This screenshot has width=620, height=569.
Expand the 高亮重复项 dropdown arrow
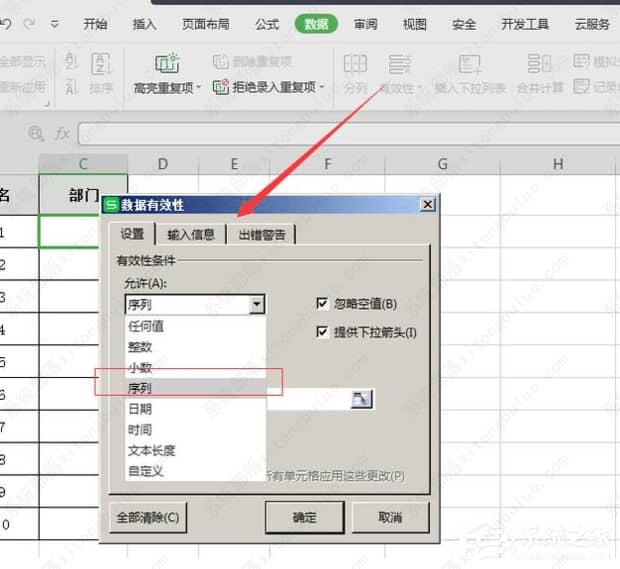coord(198,87)
